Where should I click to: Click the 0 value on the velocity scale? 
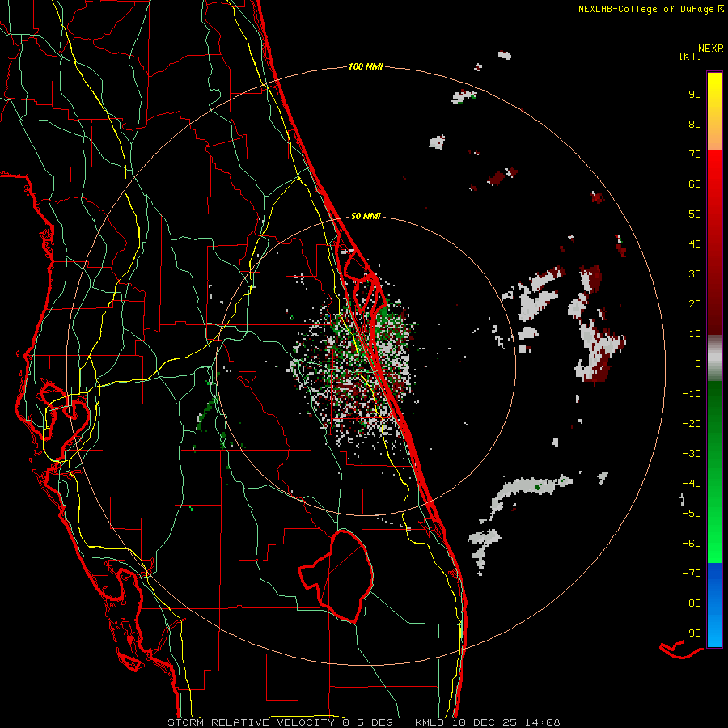698,363
